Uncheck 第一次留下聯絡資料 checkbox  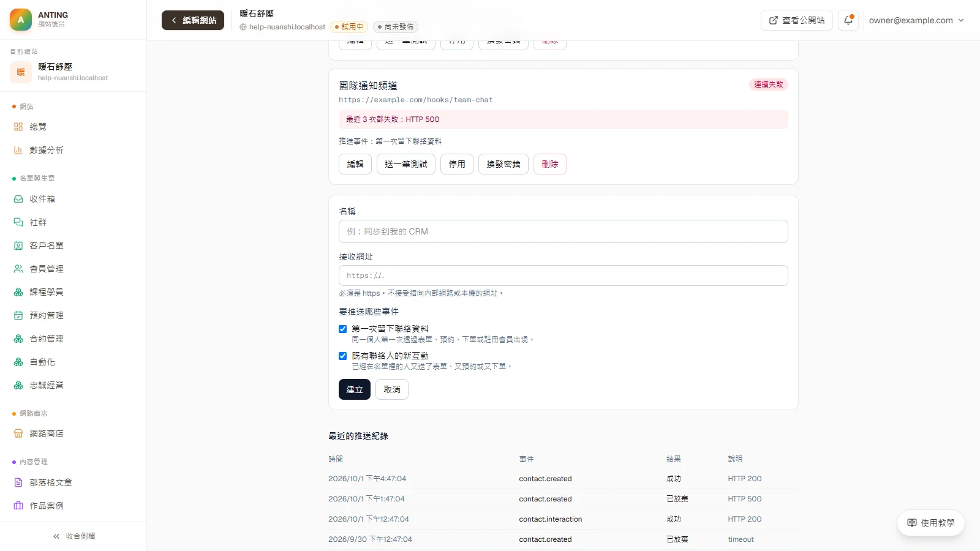(343, 329)
